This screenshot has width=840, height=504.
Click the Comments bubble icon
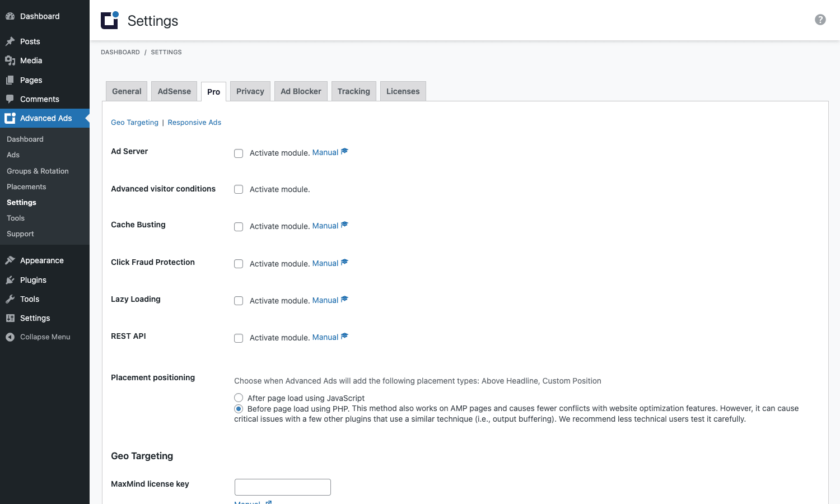click(10, 99)
